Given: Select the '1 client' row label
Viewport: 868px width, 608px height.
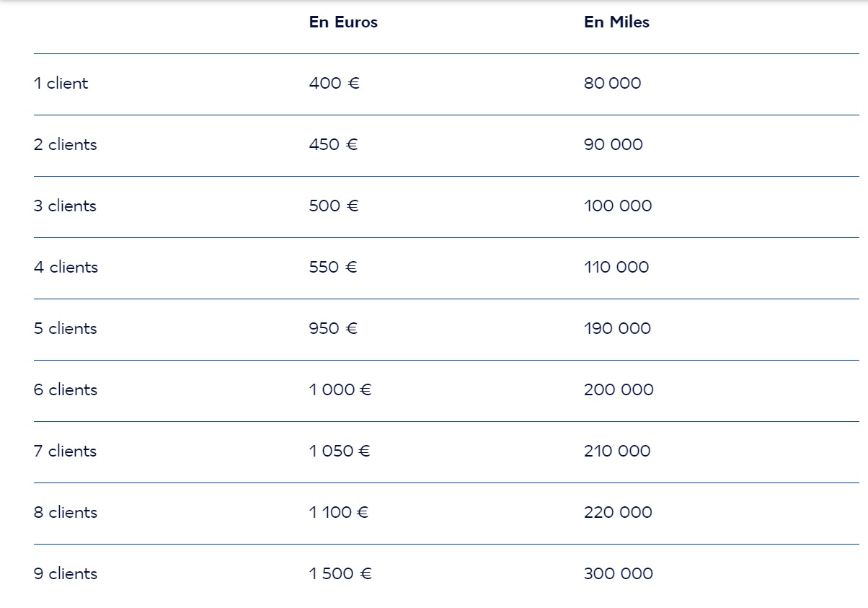Looking at the screenshot, I should click(x=61, y=84).
